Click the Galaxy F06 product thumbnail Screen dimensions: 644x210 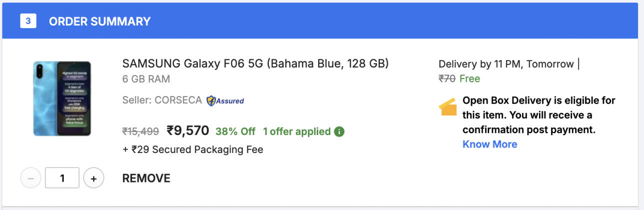[x=62, y=98]
